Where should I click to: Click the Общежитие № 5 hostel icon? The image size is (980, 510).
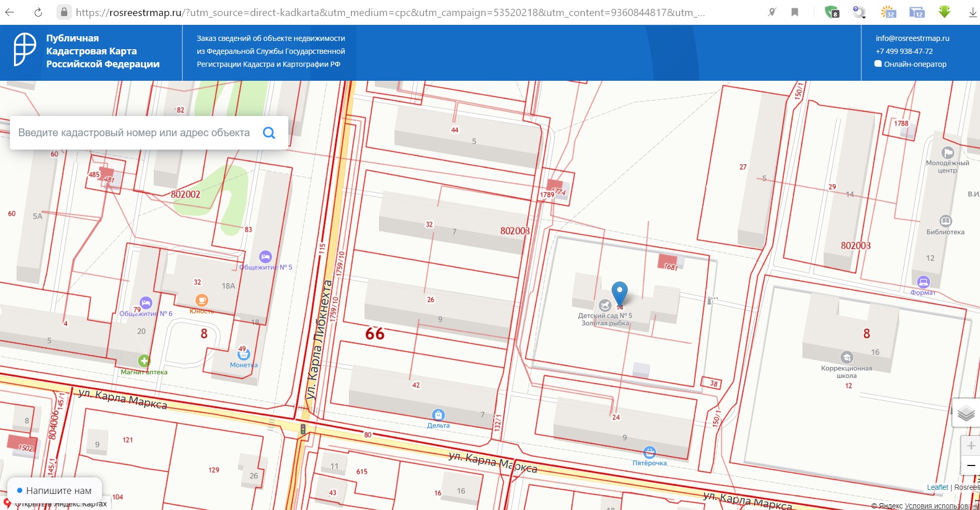(x=265, y=257)
